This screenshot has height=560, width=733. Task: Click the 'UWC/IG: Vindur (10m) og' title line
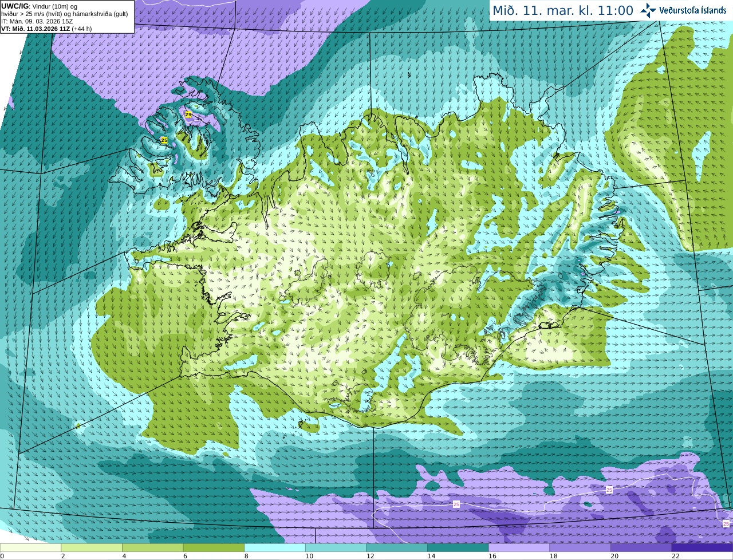39,6
